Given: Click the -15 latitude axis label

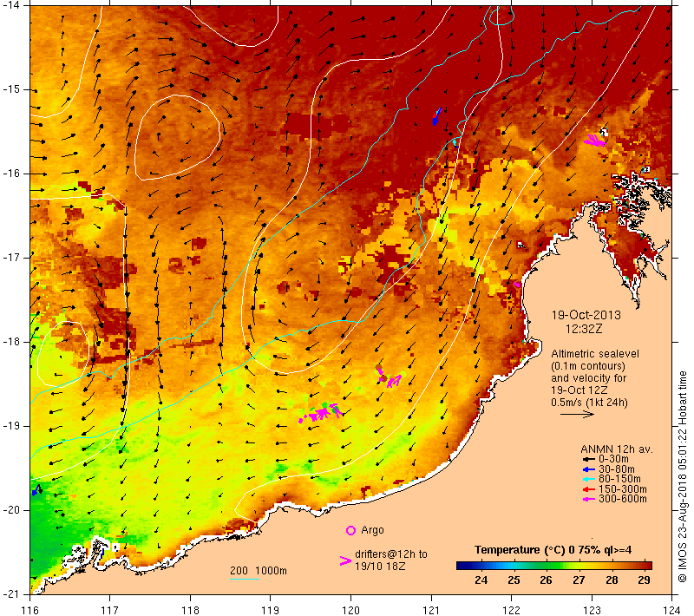Looking at the screenshot, I should coord(11,89).
